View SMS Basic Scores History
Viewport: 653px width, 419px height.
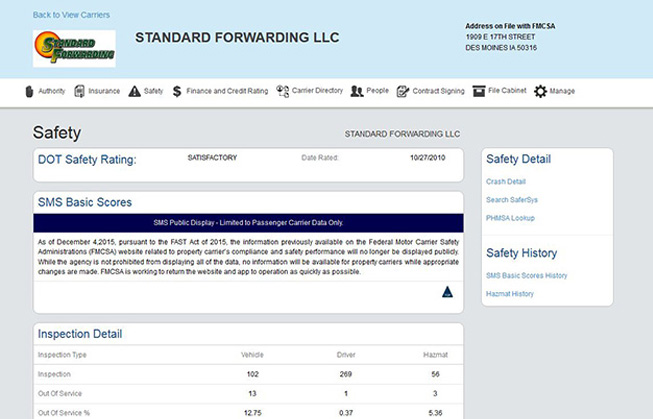[526, 275]
